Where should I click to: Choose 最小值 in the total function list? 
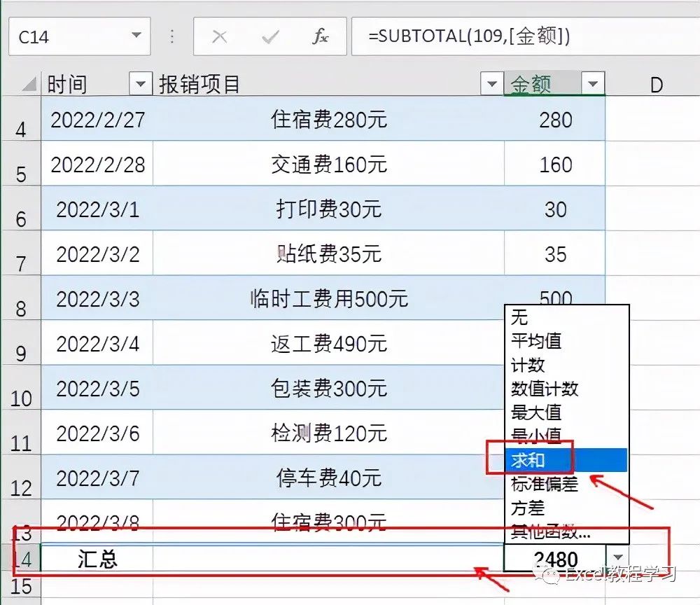pos(567,436)
